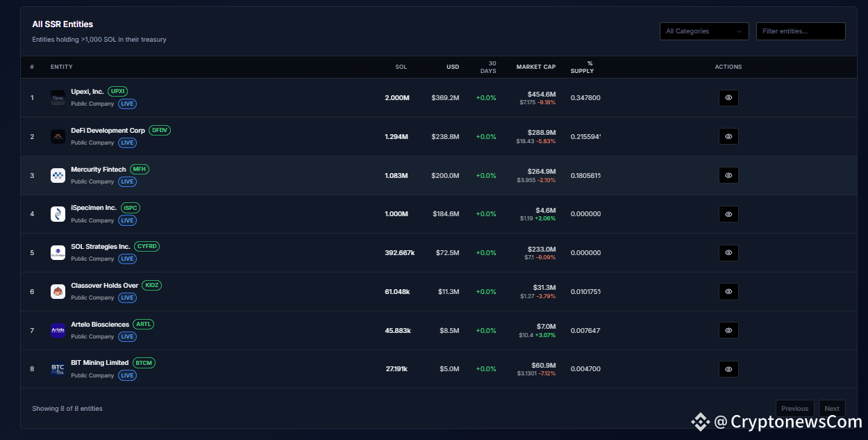Sort by the USD column header

[x=453, y=67]
